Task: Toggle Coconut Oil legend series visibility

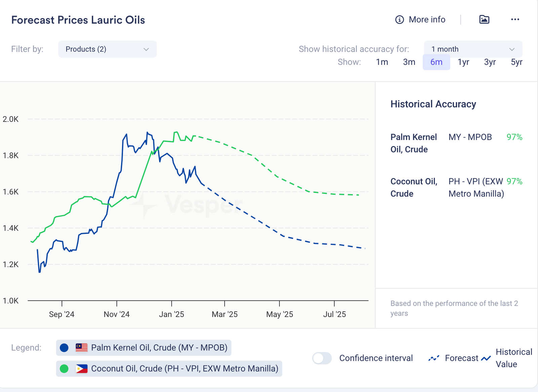Action: coord(185,369)
